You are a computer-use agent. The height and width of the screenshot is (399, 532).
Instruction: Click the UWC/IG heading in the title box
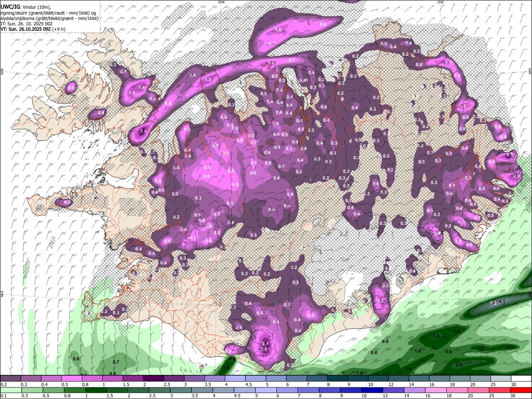[10, 7]
